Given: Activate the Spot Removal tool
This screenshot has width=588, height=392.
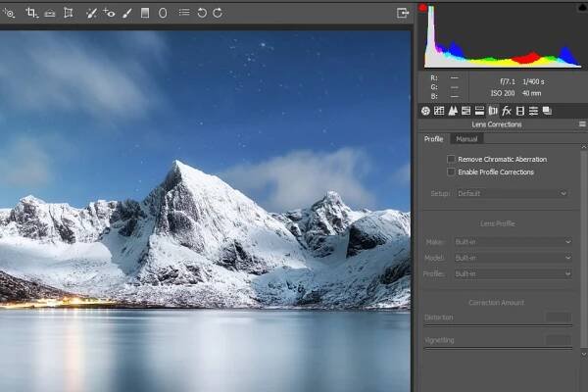Looking at the screenshot, I should tap(91, 13).
